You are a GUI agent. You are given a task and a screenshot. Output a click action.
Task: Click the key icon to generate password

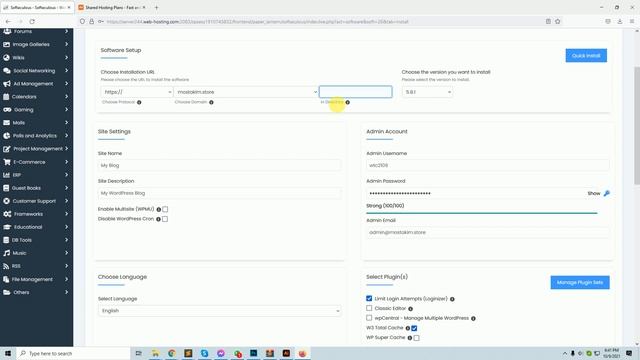(x=607, y=193)
